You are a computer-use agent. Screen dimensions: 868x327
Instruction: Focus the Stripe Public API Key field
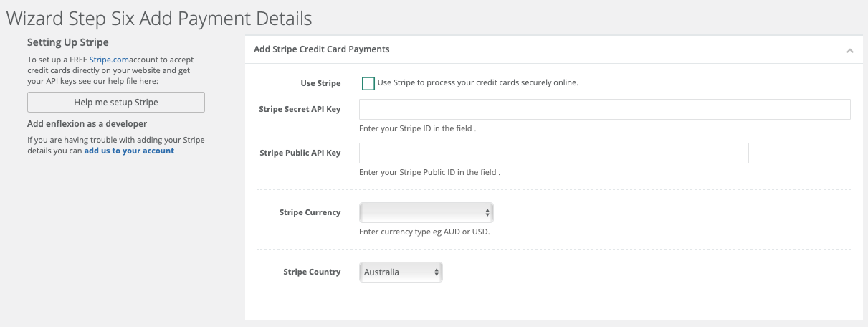[x=553, y=153]
